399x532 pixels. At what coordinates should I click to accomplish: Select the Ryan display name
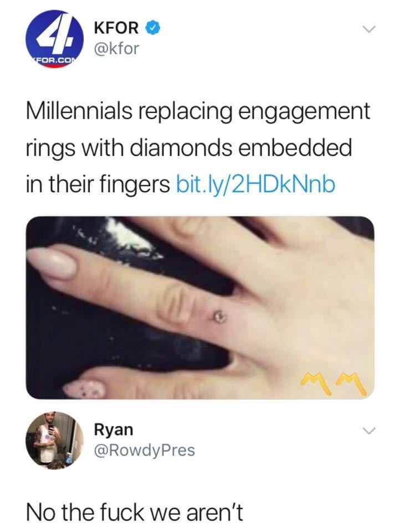tap(114, 430)
